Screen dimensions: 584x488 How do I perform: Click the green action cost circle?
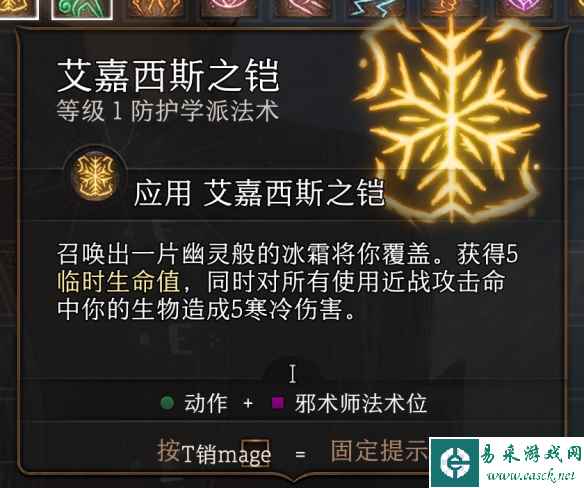pos(168,403)
